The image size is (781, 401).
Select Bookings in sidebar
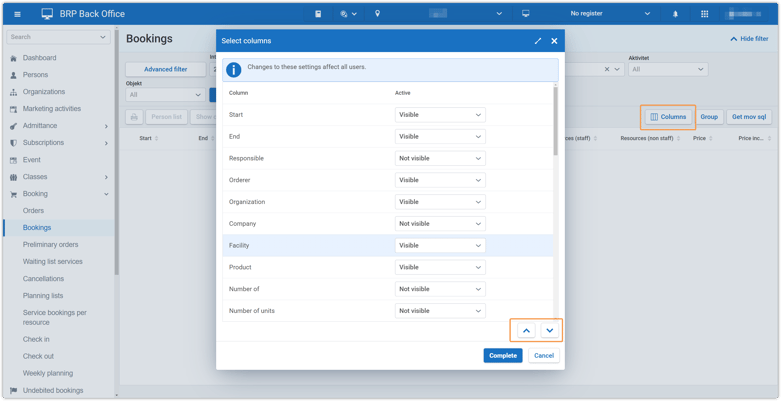click(x=37, y=228)
